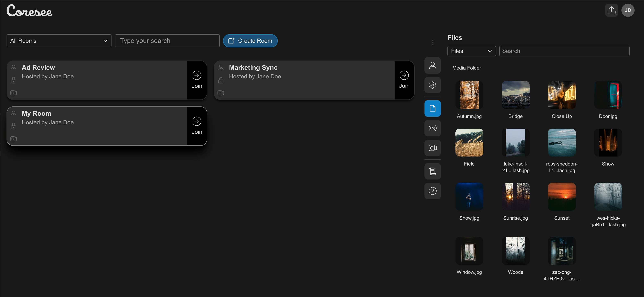Click the Files panel heading
Viewport: 644px width, 297px height.
(x=455, y=38)
